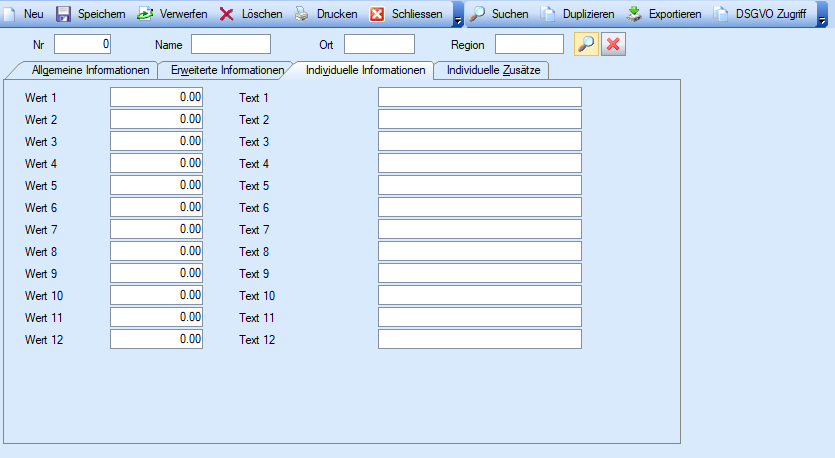Viewport: 835px width, 458px height.
Task: Click the Text 3 input box
Action: (480, 141)
